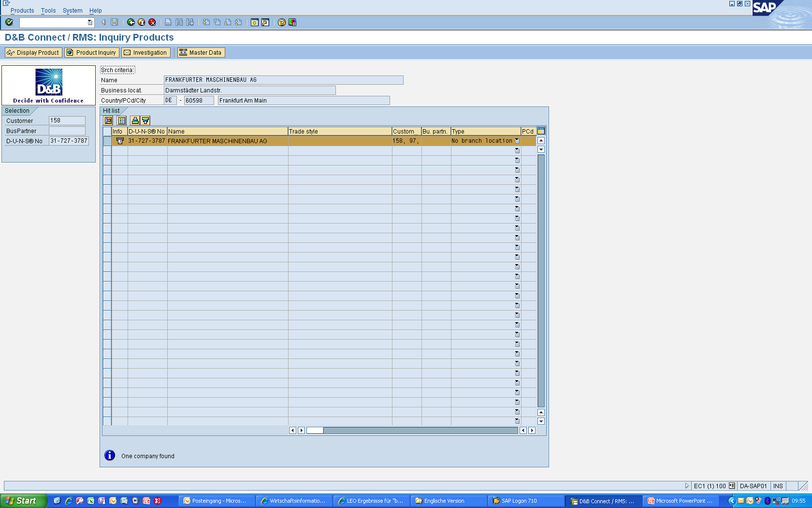The image size is (812, 508).
Task: Click the vertical scrollbar down arrow at bottom
Action: pyautogui.click(x=541, y=421)
